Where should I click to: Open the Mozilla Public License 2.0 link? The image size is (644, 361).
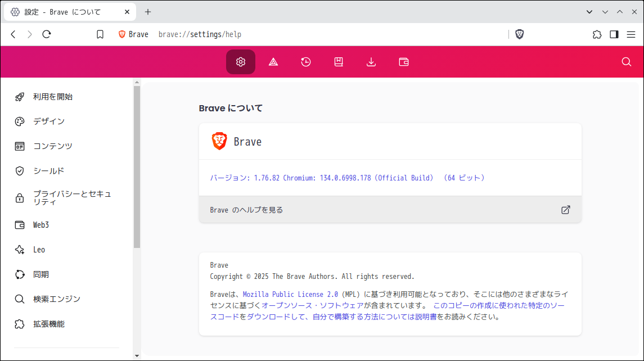point(290,295)
